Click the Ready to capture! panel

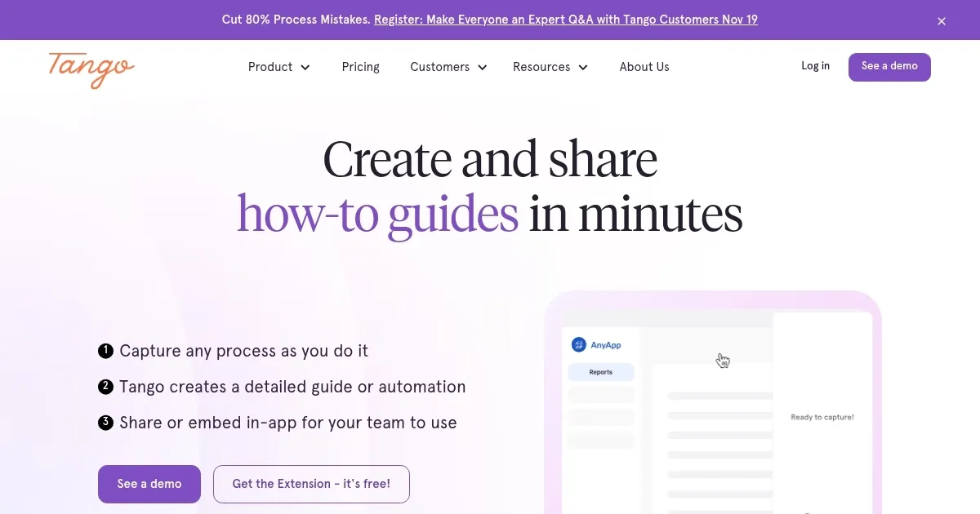[822, 416]
